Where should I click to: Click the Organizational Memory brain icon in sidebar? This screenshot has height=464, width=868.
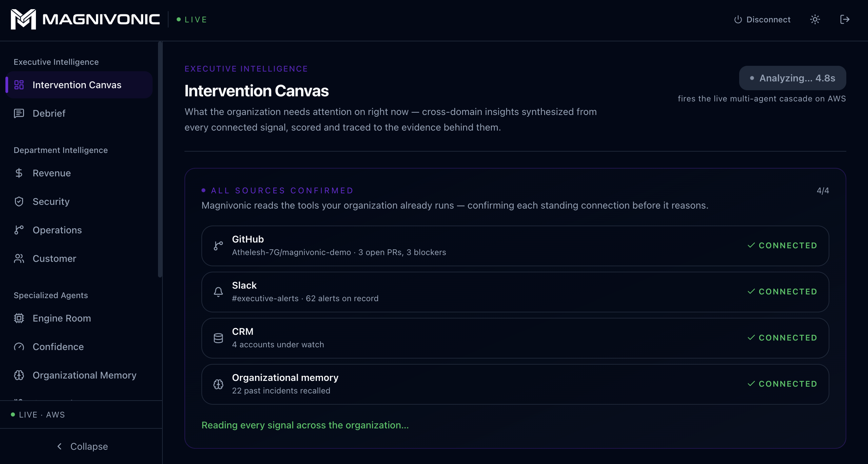19,375
